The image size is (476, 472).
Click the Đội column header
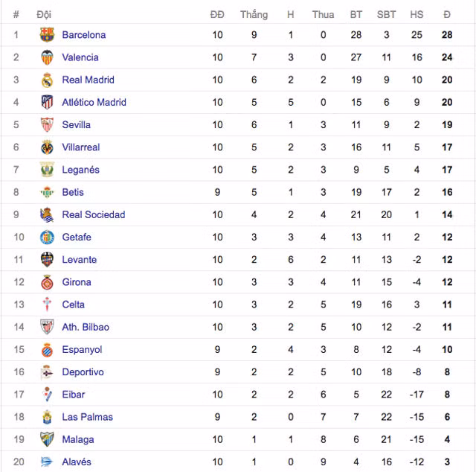pyautogui.click(x=44, y=14)
